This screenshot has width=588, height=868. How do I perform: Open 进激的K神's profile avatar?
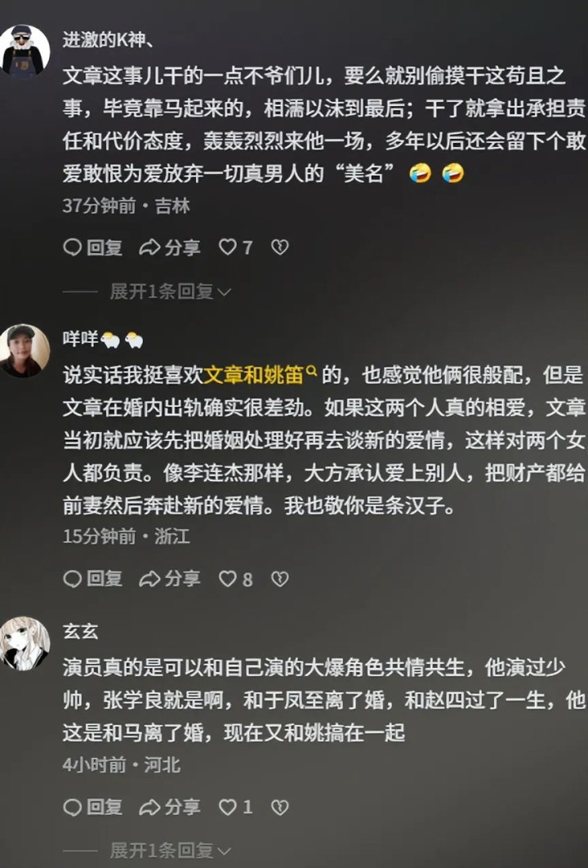(24, 51)
